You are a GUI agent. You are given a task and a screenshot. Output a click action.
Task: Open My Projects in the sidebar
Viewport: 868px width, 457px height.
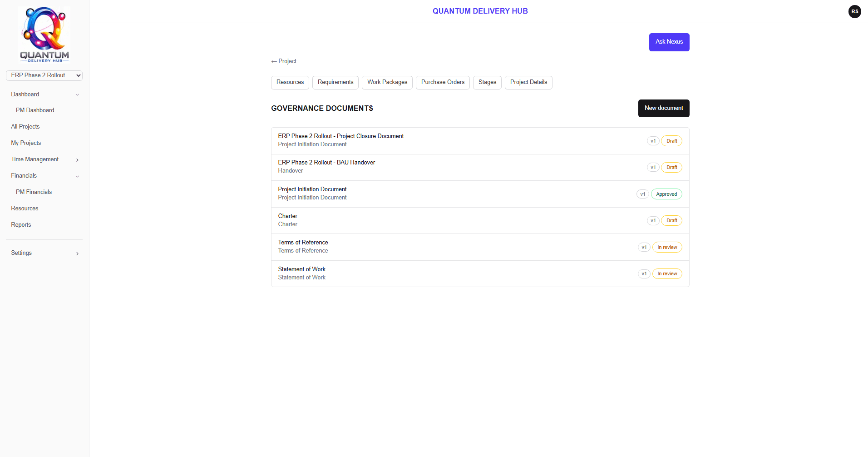(26, 143)
